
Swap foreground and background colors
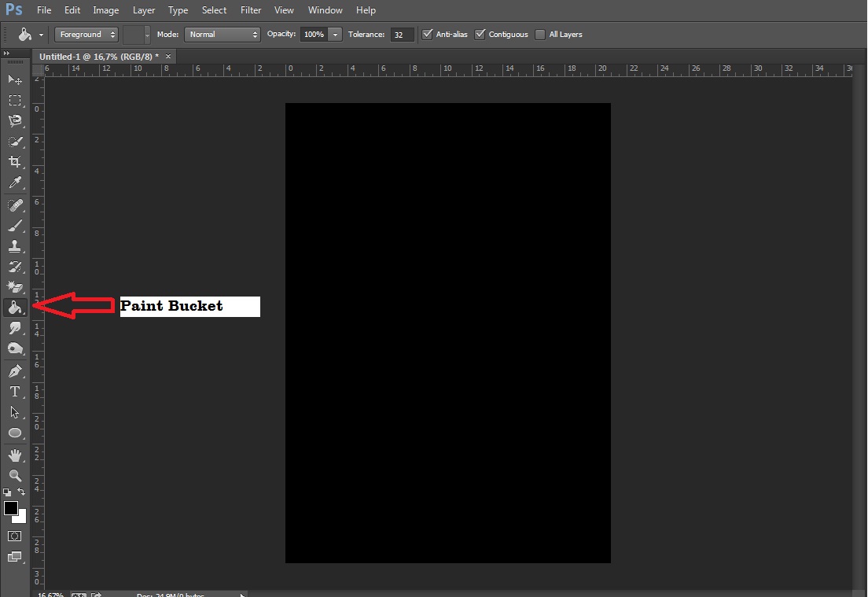pyautogui.click(x=21, y=492)
